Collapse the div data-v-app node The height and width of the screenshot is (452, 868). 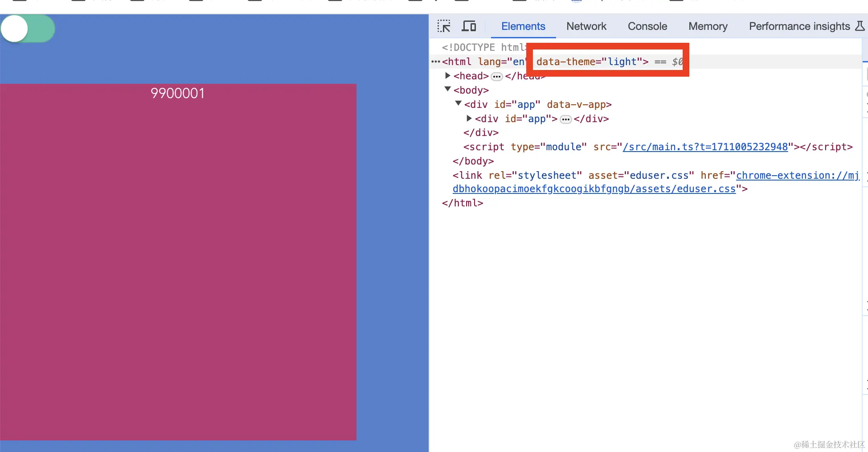click(458, 104)
